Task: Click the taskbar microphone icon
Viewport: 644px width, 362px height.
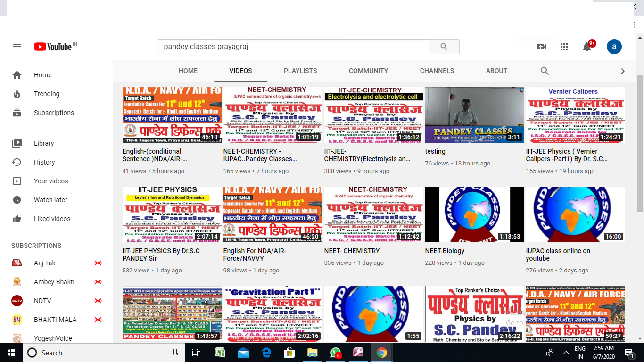Action: 175,353
